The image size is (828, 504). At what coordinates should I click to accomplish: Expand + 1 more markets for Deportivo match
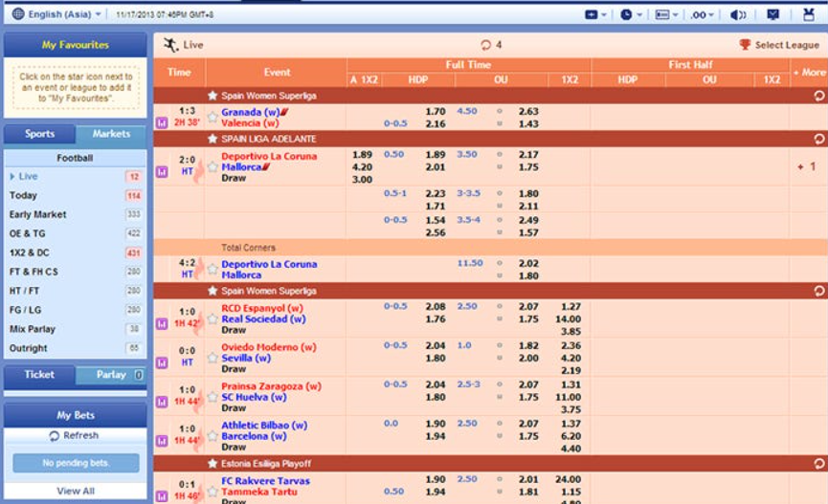(806, 166)
